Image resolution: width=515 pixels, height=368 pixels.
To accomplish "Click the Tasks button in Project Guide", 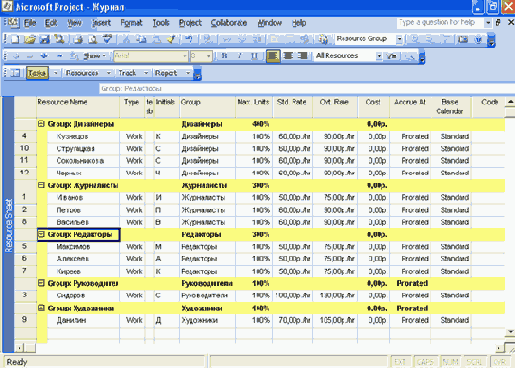I will (37, 73).
